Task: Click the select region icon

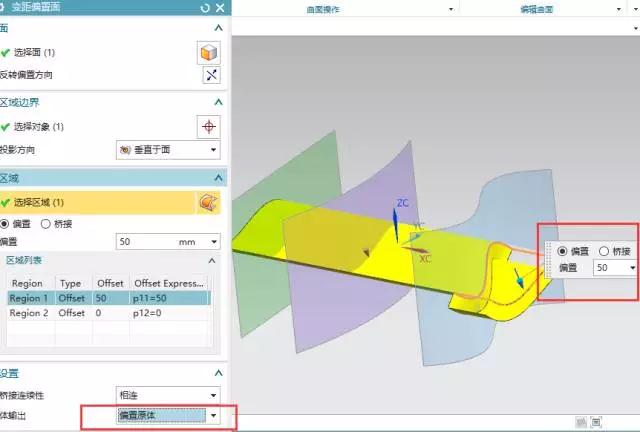Action: (x=208, y=203)
